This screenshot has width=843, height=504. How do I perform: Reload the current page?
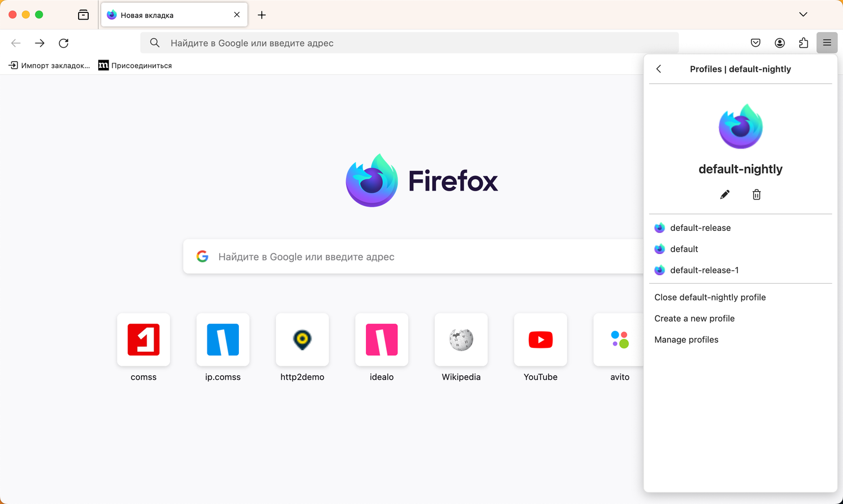[64, 43]
